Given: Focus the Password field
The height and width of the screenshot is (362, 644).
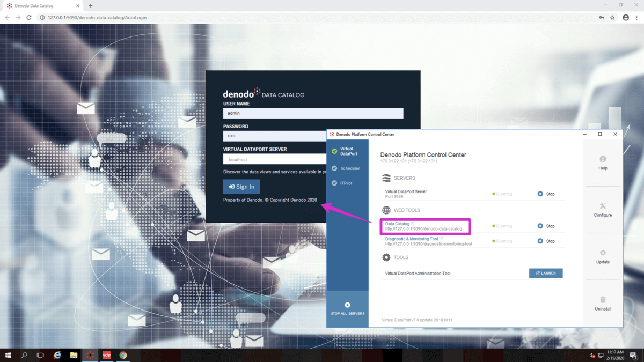Looking at the screenshot, I should tap(275, 136).
